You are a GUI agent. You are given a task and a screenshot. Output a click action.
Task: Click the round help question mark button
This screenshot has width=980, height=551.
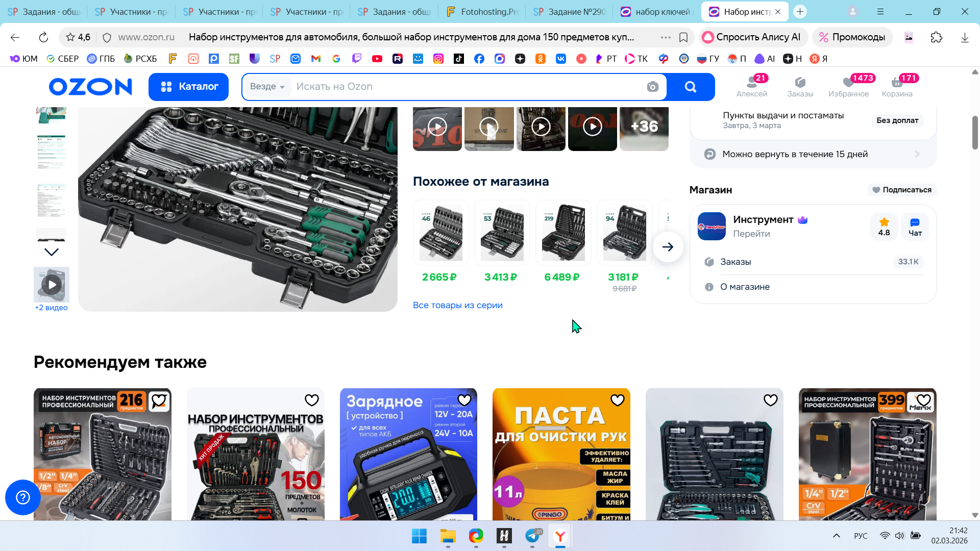23,497
